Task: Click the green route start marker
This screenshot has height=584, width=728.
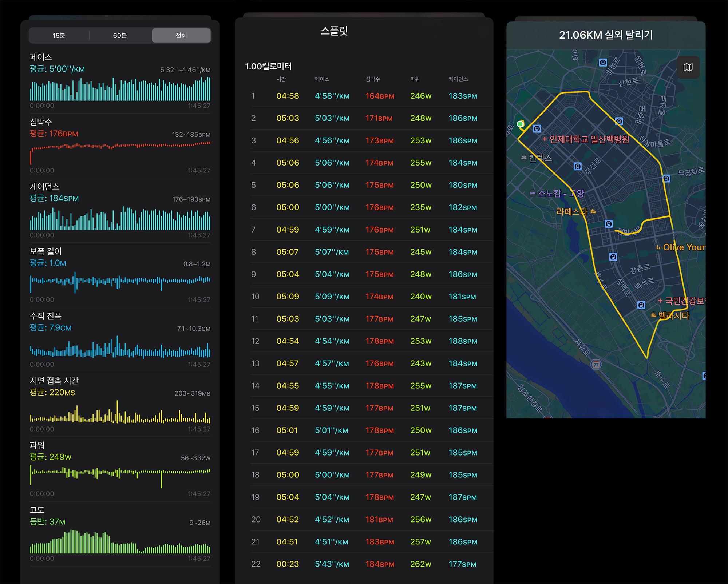Action: (x=521, y=124)
